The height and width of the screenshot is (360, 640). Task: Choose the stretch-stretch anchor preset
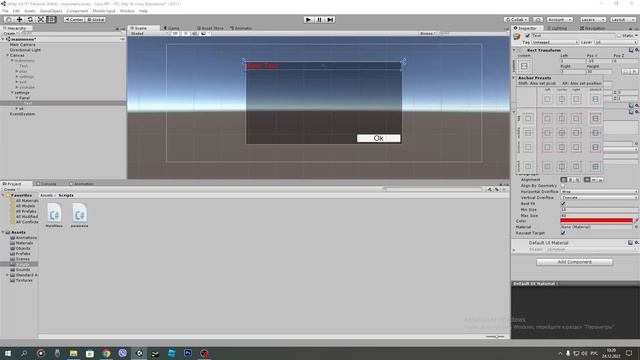(x=595, y=166)
